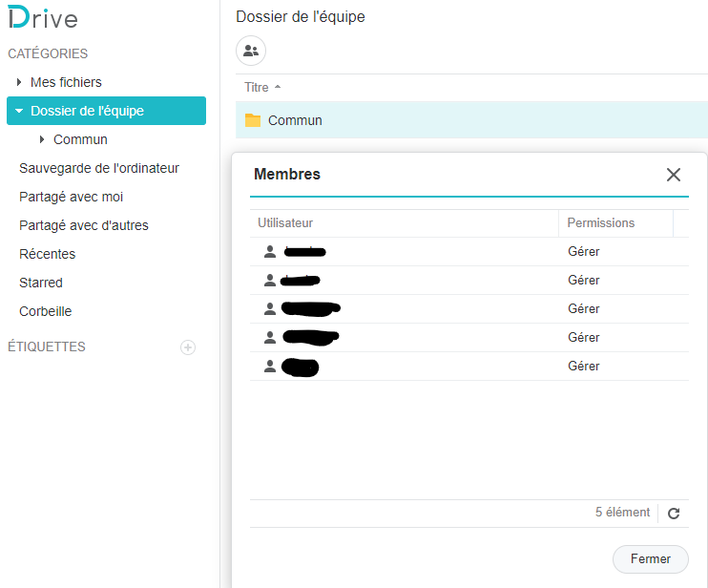Click the refresh icon in the Membres dialog

click(674, 514)
